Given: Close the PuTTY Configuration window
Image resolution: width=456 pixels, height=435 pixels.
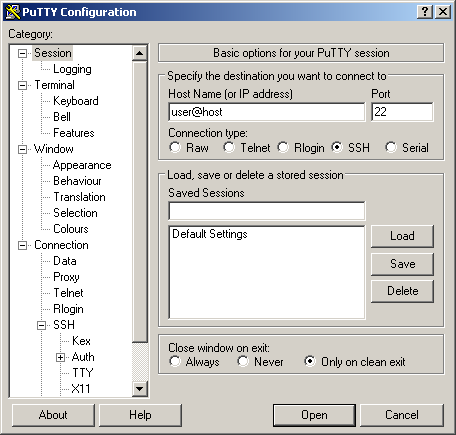Looking at the screenshot, I should click(443, 12).
